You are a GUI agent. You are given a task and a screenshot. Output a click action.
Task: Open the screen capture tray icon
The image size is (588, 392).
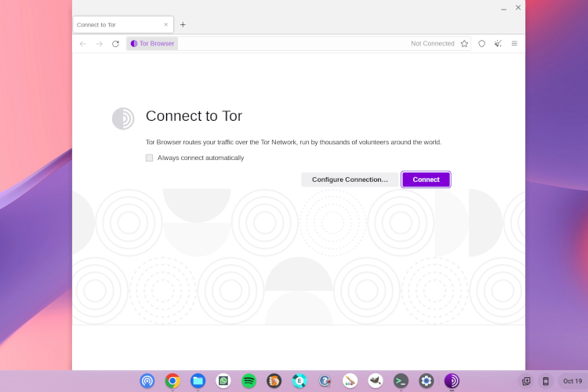(x=527, y=381)
